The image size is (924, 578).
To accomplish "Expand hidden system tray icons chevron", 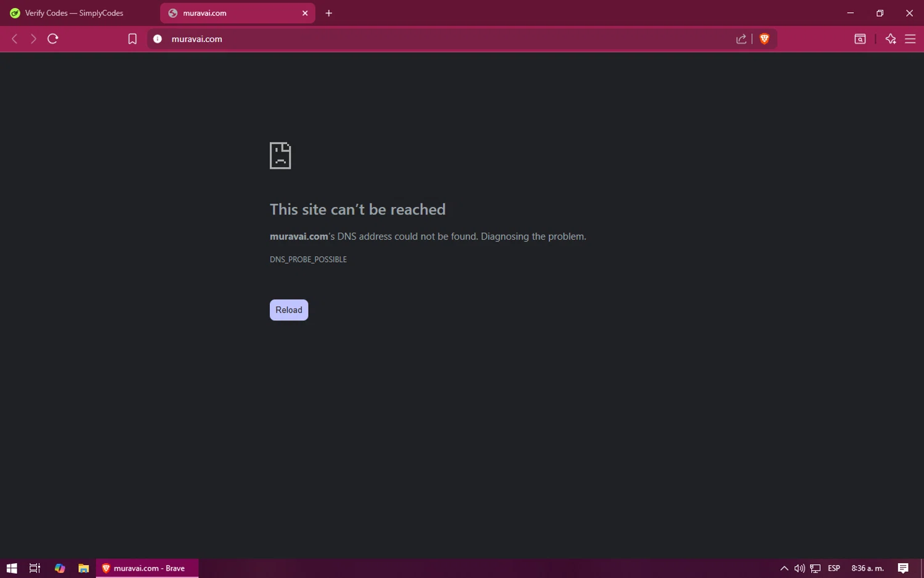I will click(784, 568).
